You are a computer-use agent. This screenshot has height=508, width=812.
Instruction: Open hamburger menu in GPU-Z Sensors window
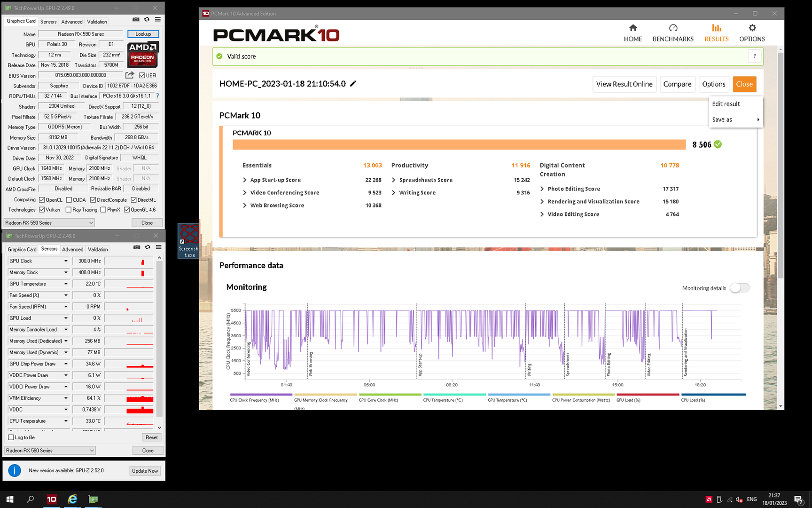(159, 247)
